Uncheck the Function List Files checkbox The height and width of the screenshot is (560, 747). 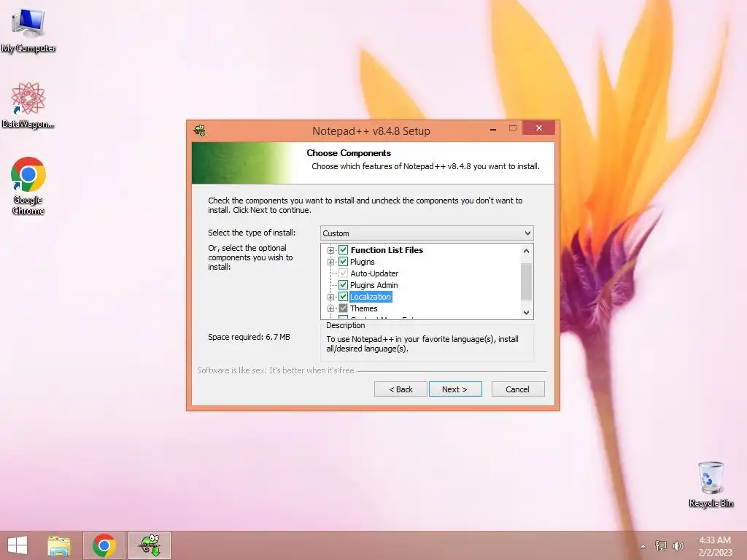343,250
